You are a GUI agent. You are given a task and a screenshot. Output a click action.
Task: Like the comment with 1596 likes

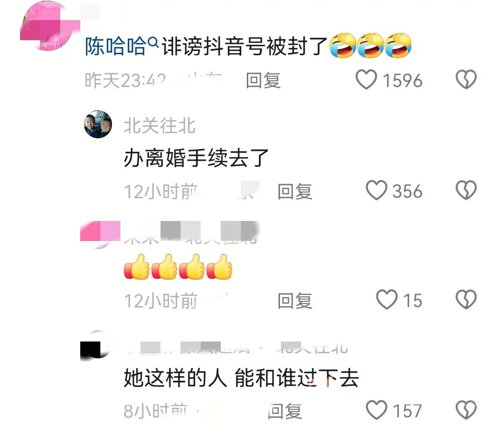coord(366,79)
